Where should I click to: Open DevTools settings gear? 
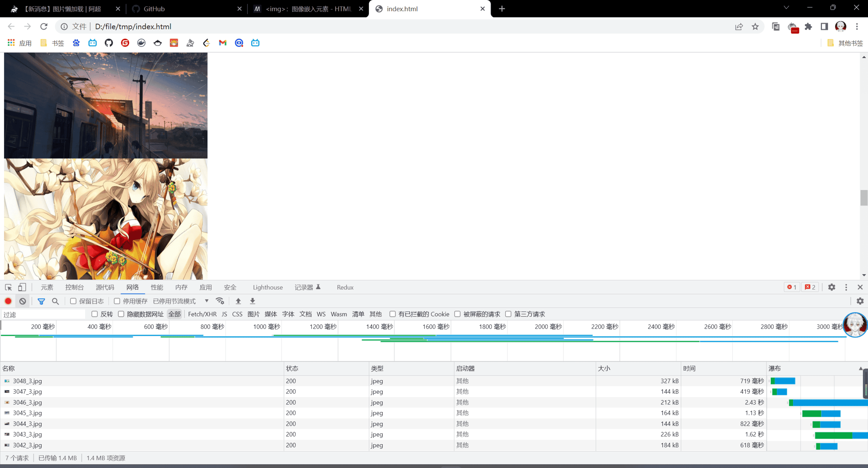(831, 287)
